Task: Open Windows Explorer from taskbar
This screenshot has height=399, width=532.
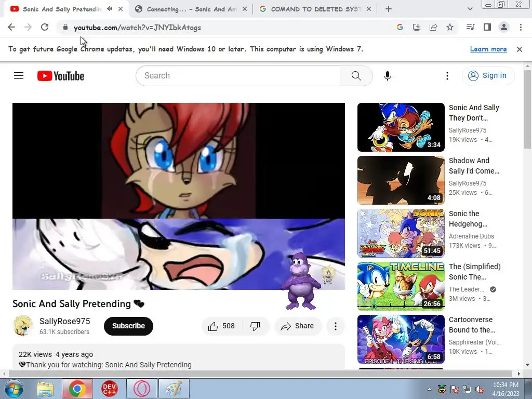Action: pyautogui.click(x=46, y=389)
